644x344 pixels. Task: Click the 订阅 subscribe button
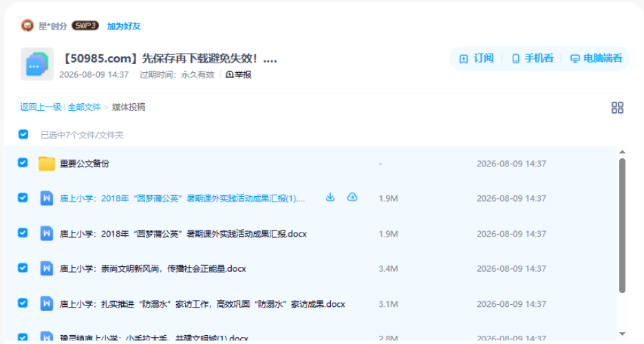(476, 58)
